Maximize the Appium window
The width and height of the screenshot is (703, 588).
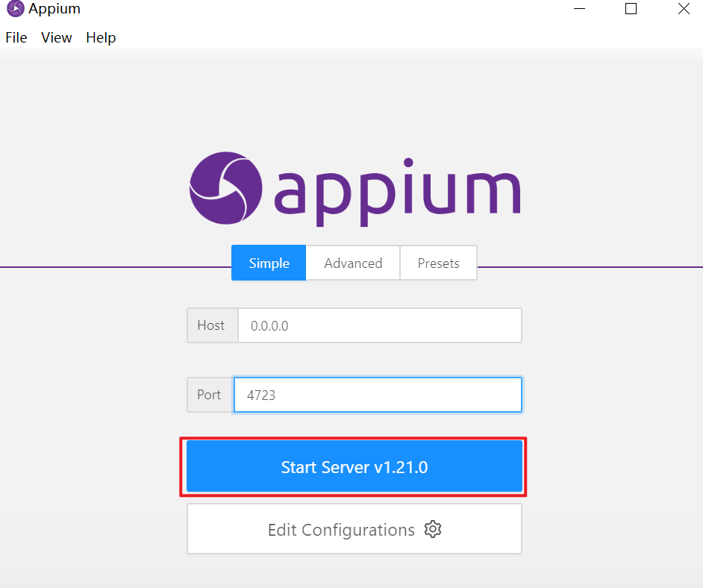tap(631, 8)
